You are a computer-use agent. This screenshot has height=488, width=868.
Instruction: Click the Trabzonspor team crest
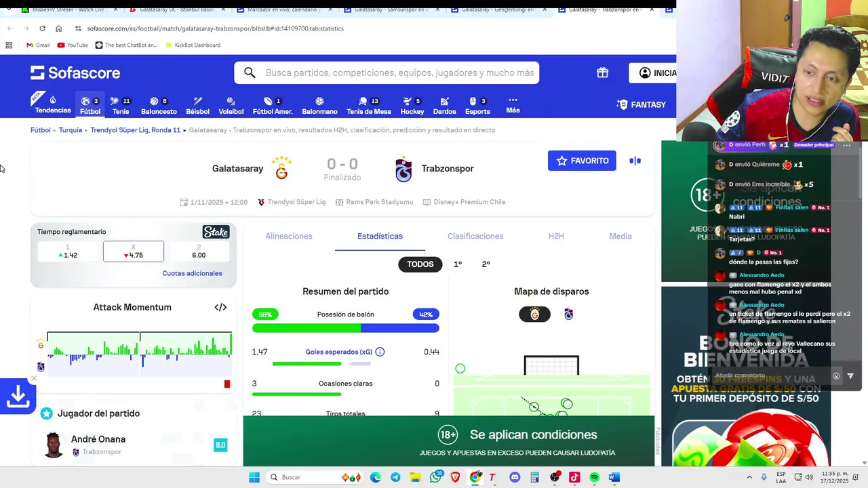403,169
